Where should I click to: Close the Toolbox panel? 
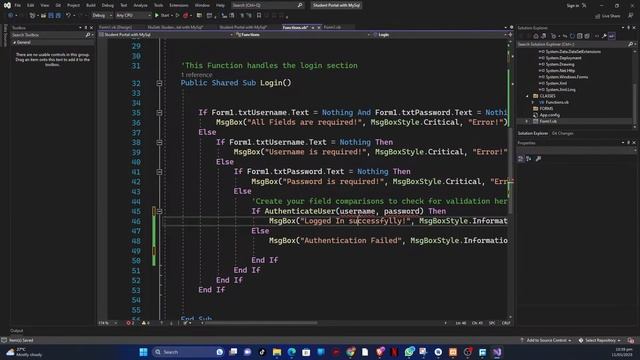(91, 28)
